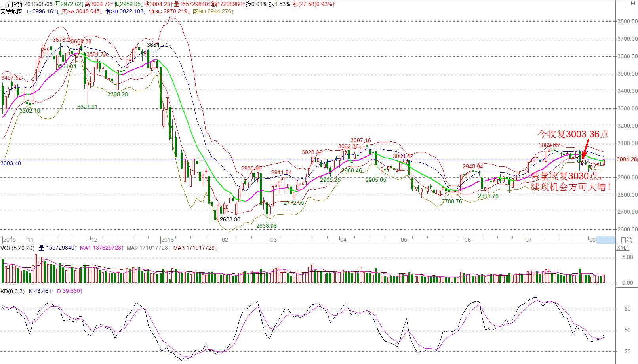Image resolution: width=638 pixels, height=364 pixels.
Task: Click the MA2 171017728 volume value
Action: click(x=149, y=248)
